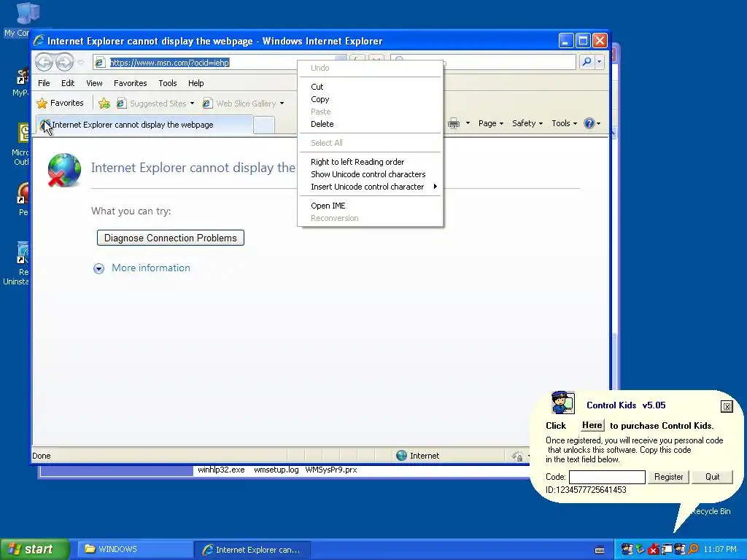
Task: Choose Delete in the context menu
Action: (370, 124)
